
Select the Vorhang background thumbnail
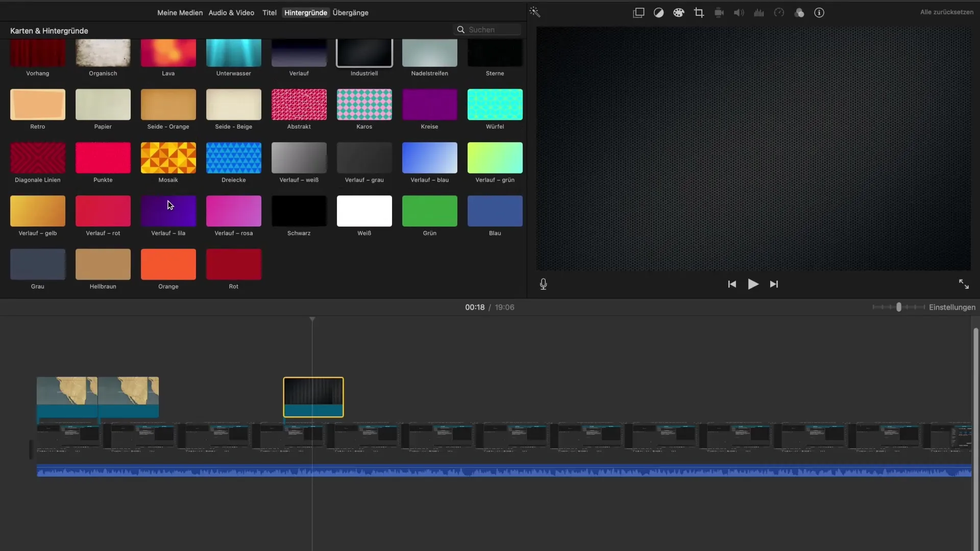[38, 53]
